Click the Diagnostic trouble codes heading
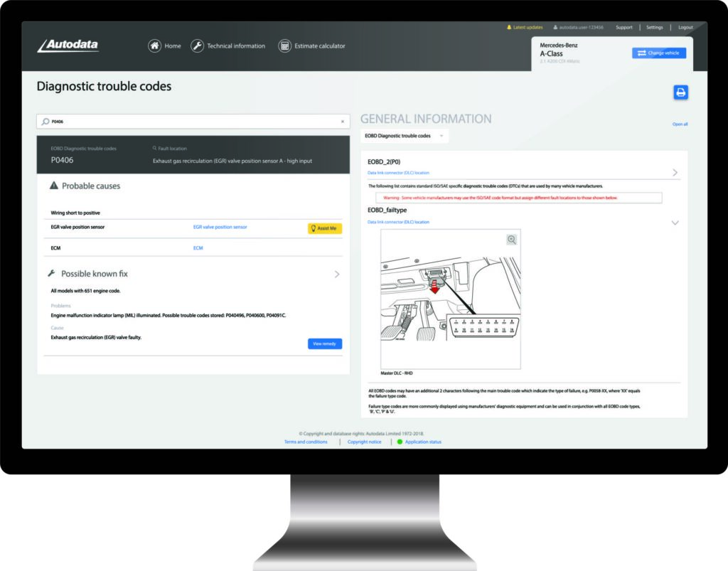The image size is (728, 571). click(104, 86)
